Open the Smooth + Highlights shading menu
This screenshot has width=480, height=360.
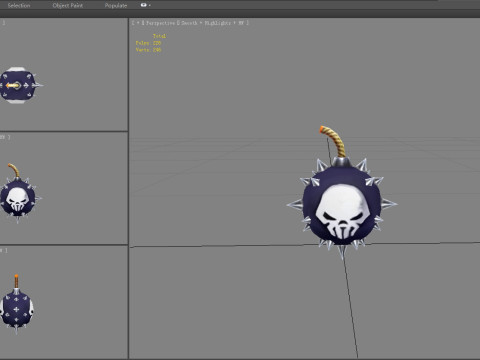pos(213,23)
